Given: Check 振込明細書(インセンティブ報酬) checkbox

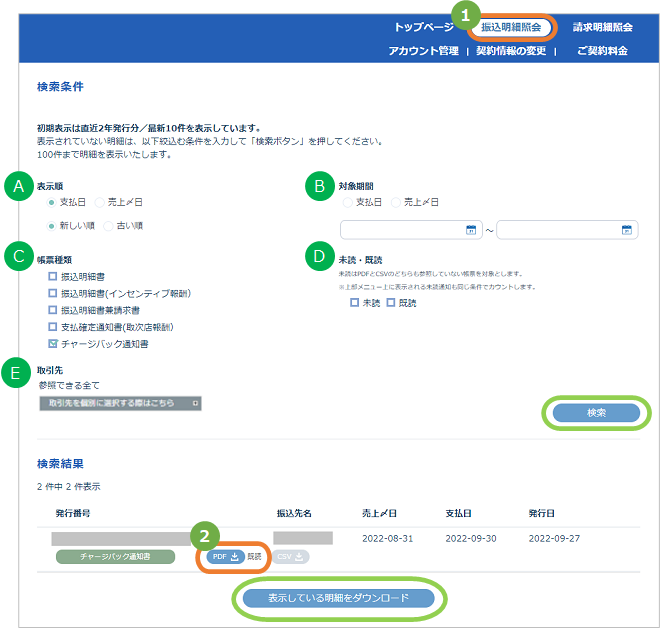Looking at the screenshot, I should (x=53, y=293).
